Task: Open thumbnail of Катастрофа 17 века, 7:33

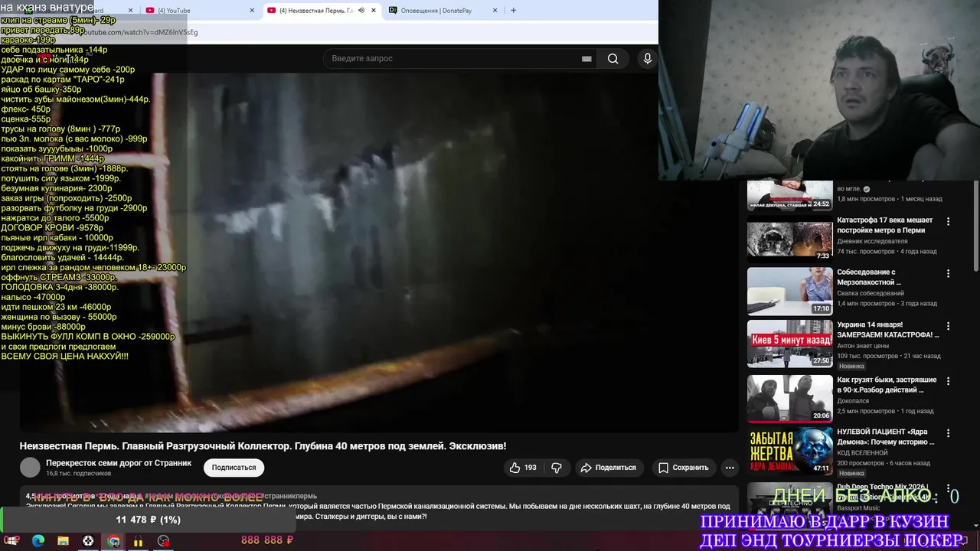Action: tap(789, 239)
